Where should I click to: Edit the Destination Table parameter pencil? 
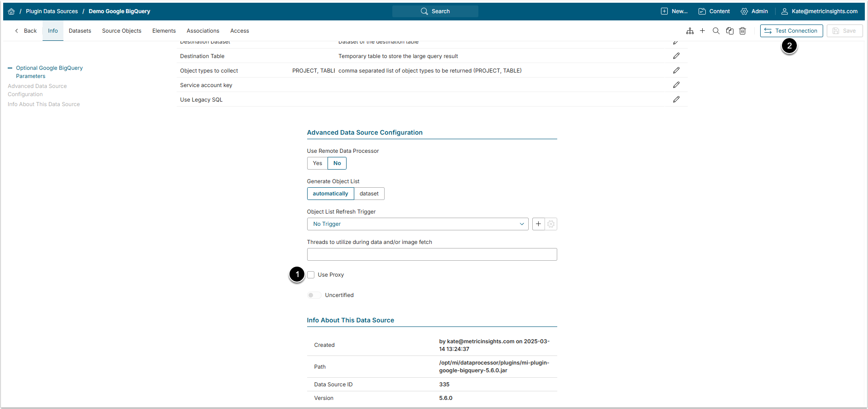coord(676,56)
